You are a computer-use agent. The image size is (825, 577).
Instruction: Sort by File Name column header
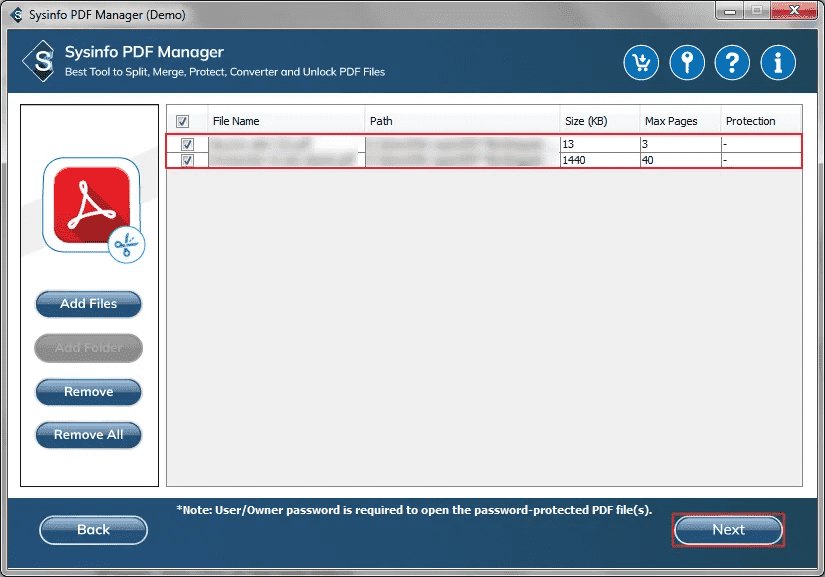[286, 121]
